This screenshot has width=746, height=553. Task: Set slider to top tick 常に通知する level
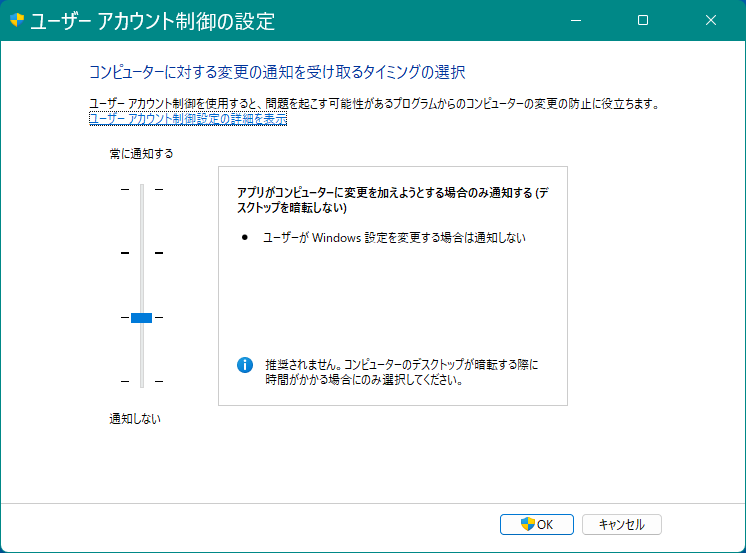coord(142,189)
